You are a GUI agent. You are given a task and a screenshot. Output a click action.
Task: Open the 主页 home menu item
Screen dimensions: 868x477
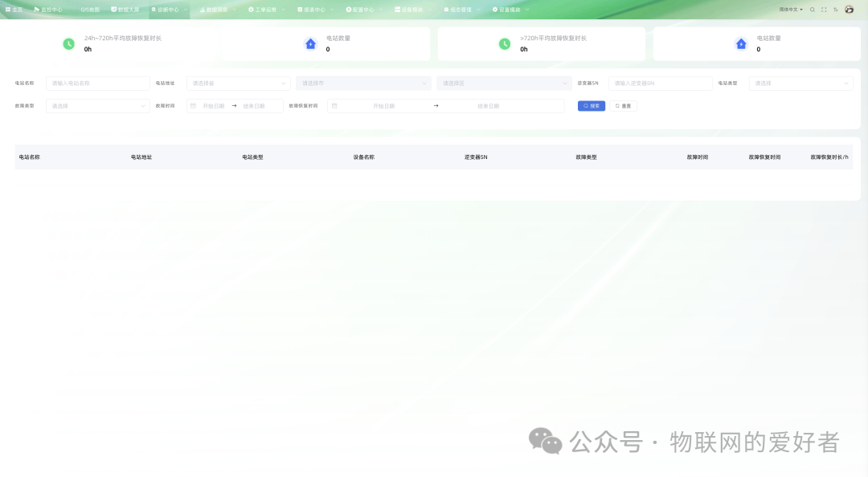14,10
